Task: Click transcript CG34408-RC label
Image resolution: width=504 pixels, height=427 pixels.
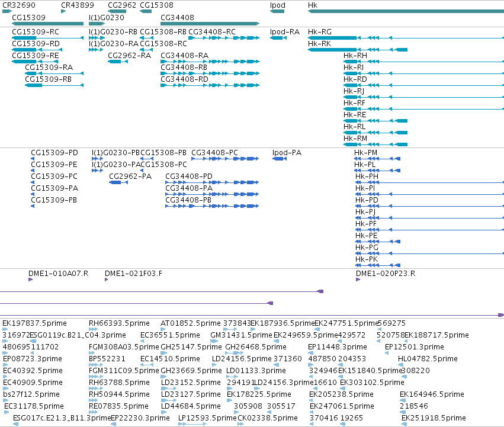Action: [x=212, y=32]
